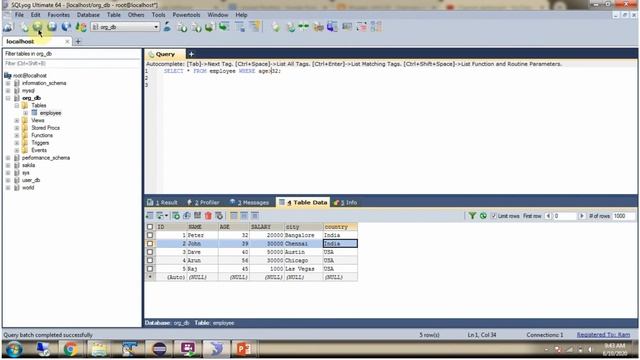Click the export table data icon
Screen dimensions: 640x360
pyautogui.click(x=150, y=216)
